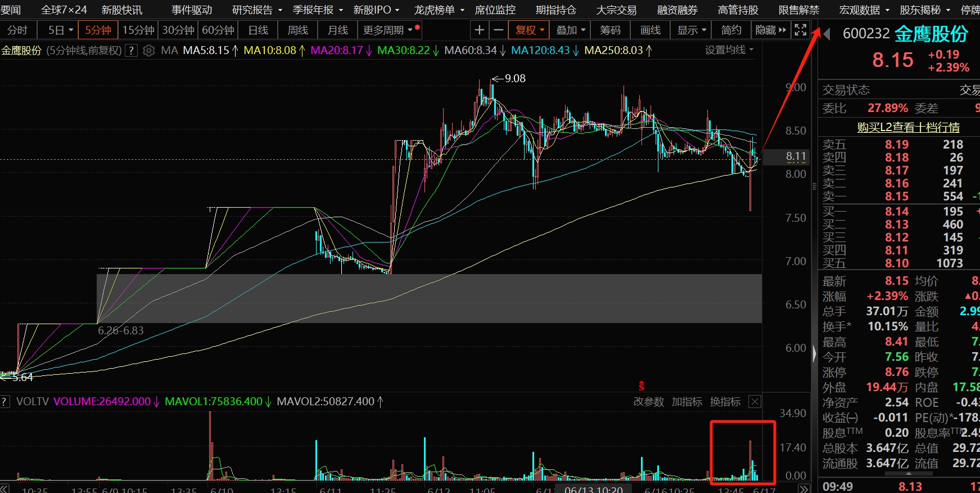The image size is (980, 493).
Task: Open MA indicator settings gear
Action: [x=148, y=51]
